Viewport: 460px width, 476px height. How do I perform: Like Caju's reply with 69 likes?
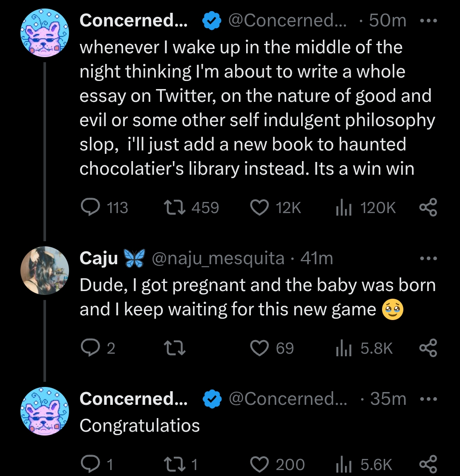(259, 348)
